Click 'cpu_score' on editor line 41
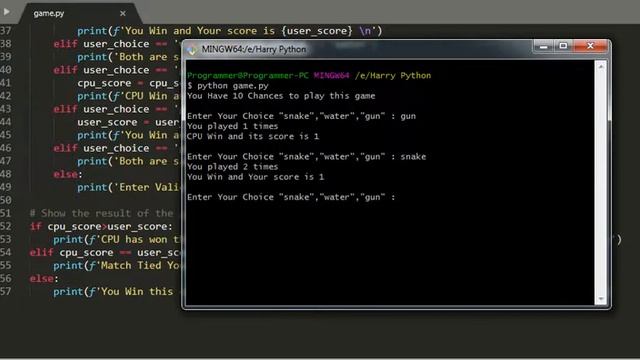Screen dimensions: 640x360 point(104,83)
